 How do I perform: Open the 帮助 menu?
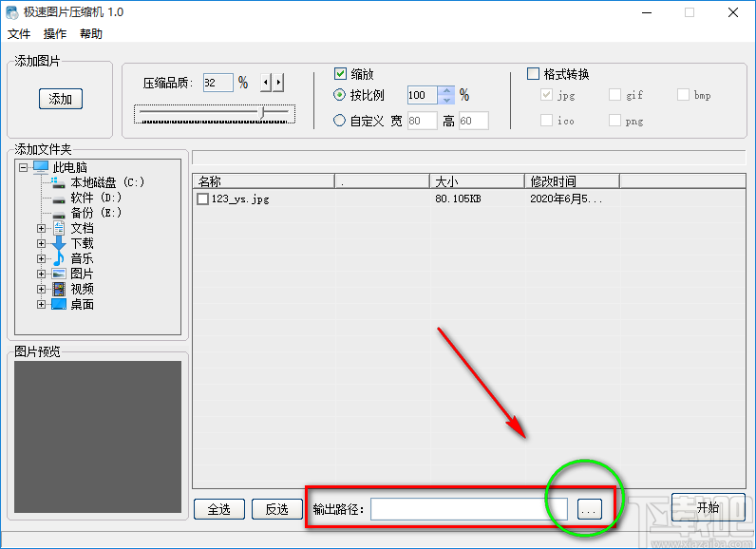[91, 34]
